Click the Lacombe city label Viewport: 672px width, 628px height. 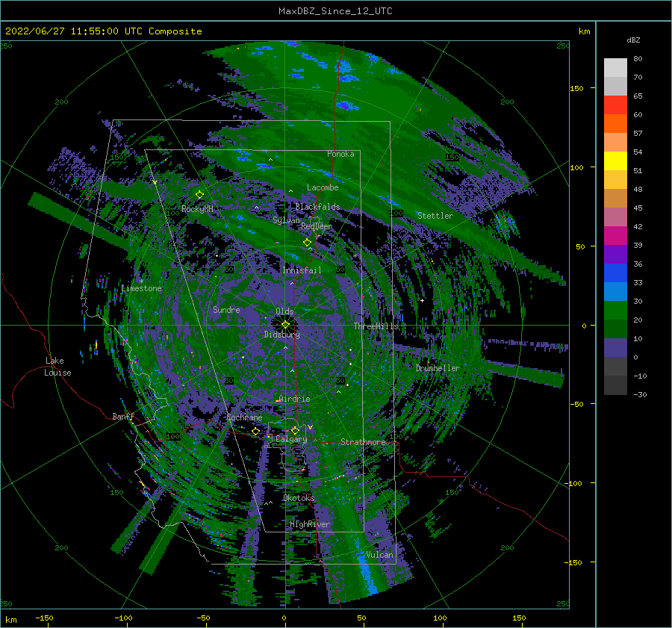(x=323, y=187)
